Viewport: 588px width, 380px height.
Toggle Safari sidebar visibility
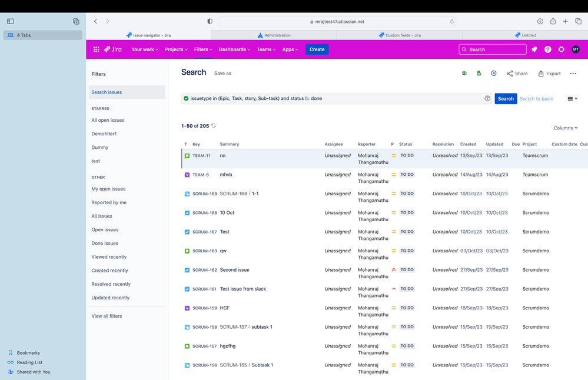coord(11,21)
